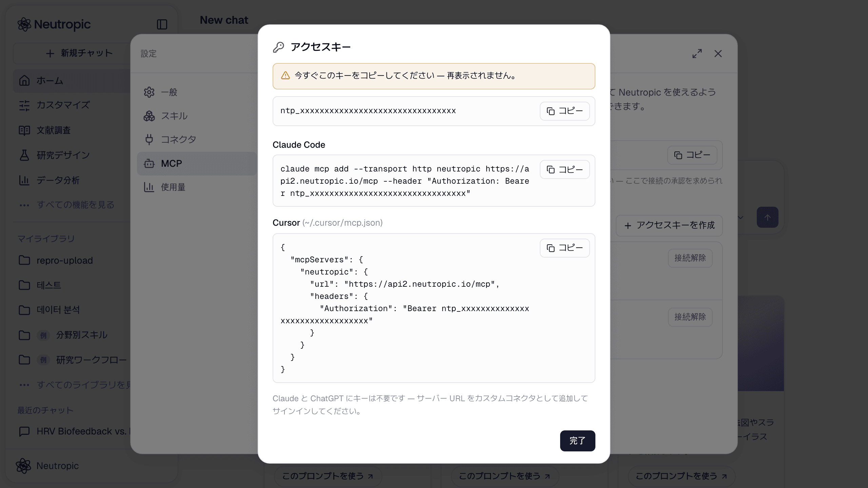Click the warning triangle icon

[x=285, y=75]
